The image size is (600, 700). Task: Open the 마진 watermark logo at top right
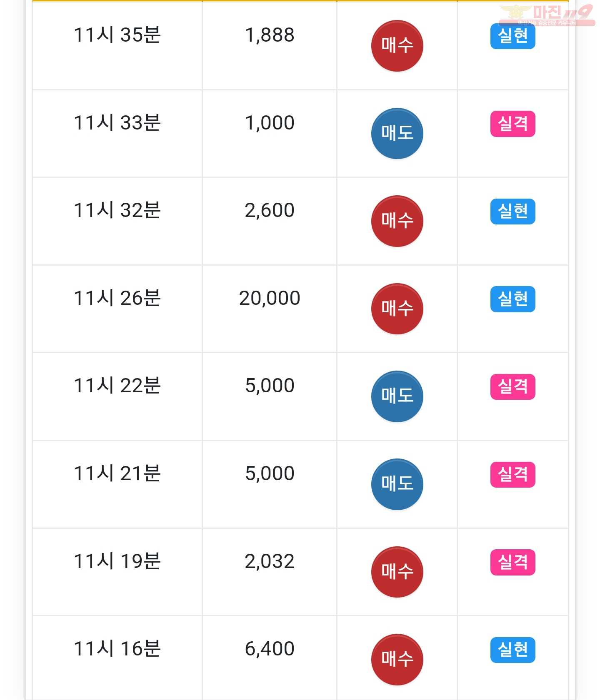(547, 15)
